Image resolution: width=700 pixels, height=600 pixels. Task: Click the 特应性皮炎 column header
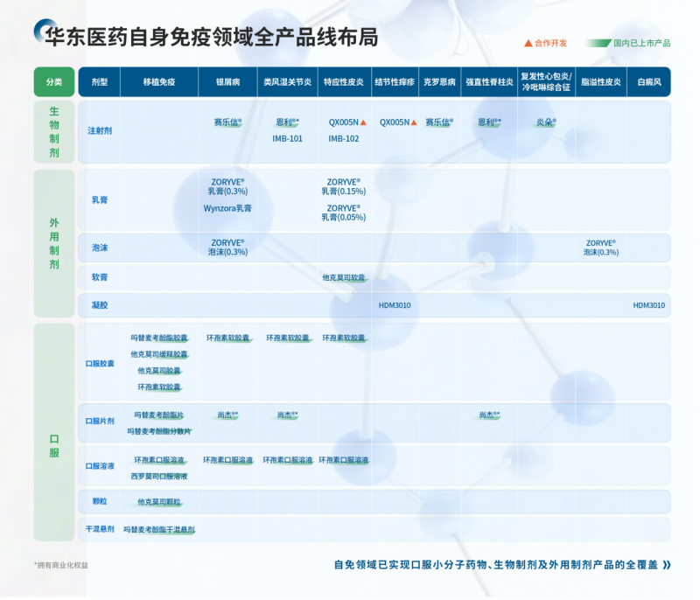(x=344, y=82)
